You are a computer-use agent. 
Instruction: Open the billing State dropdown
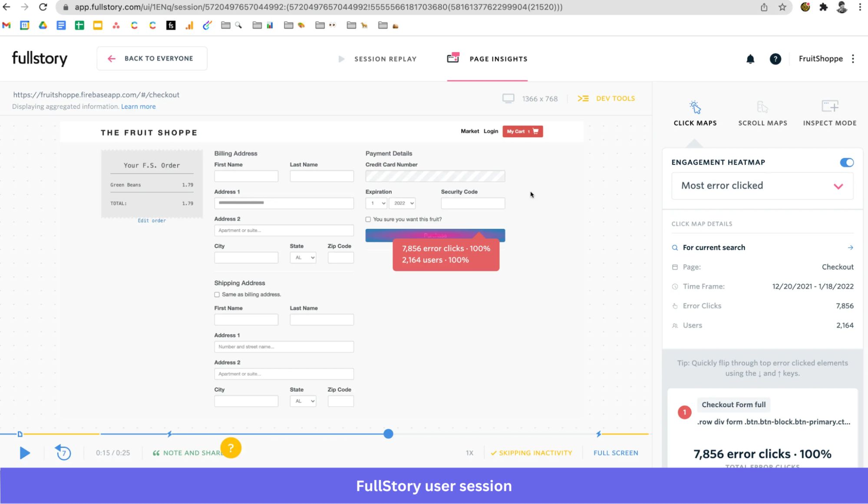click(303, 257)
